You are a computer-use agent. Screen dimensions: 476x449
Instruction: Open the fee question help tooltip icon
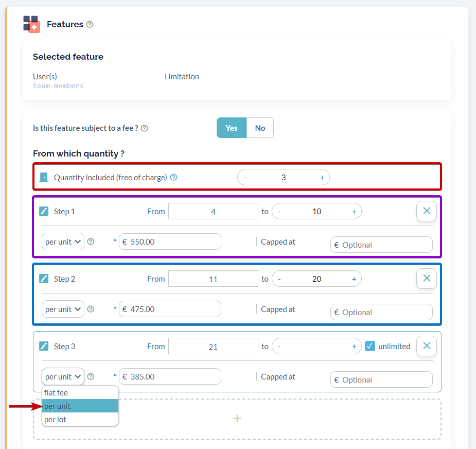click(x=145, y=128)
